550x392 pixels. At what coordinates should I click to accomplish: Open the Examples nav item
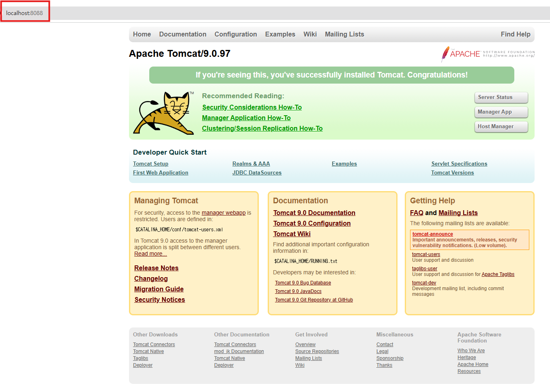pyautogui.click(x=280, y=34)
